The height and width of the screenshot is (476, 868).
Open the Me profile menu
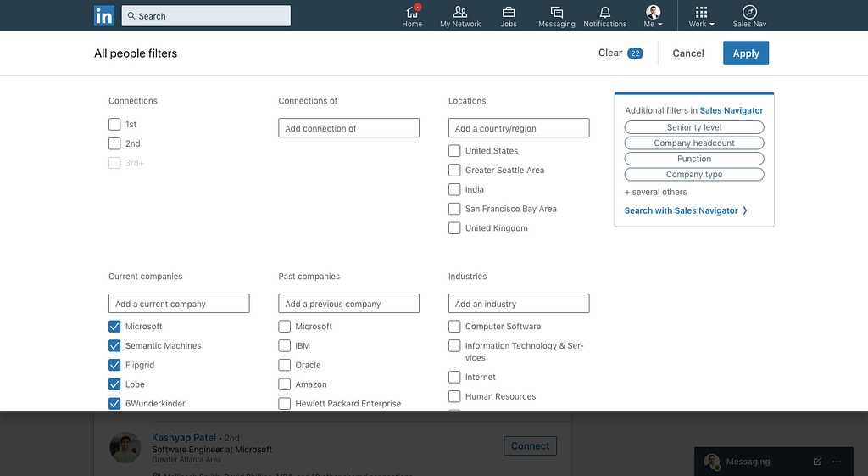coord(654,16)
